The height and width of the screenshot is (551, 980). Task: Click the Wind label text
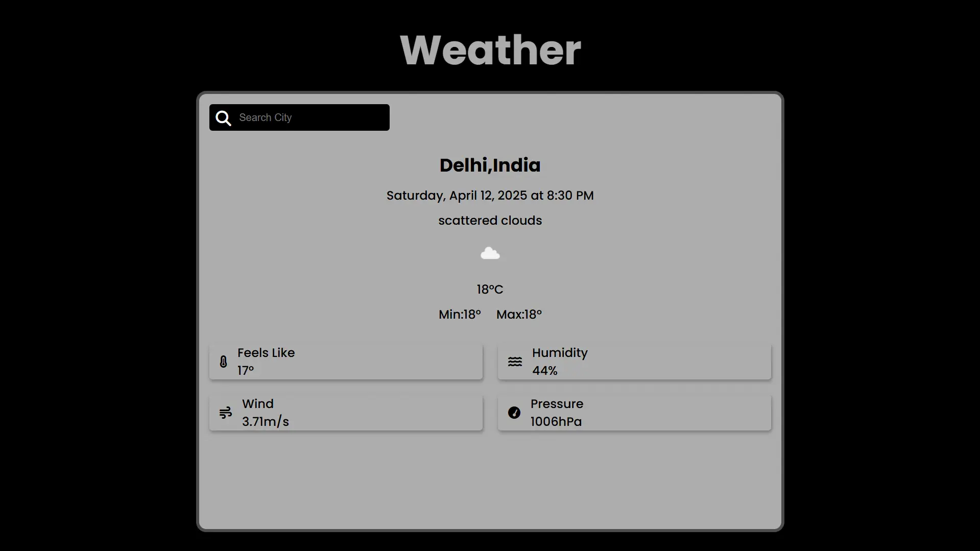(258, 404)
